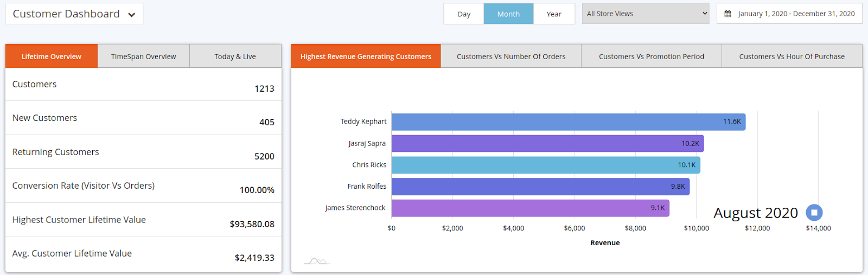Click the calendar icon in date range
The width and height of the screenshot is (868, 275).
(x=727, y=14)
